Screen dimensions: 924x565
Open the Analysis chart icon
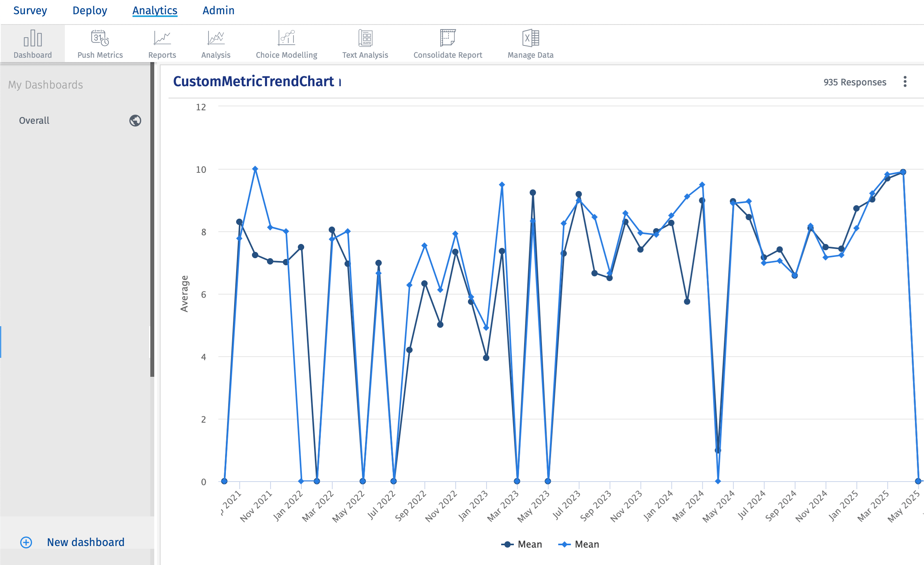(x=216, y=38)
